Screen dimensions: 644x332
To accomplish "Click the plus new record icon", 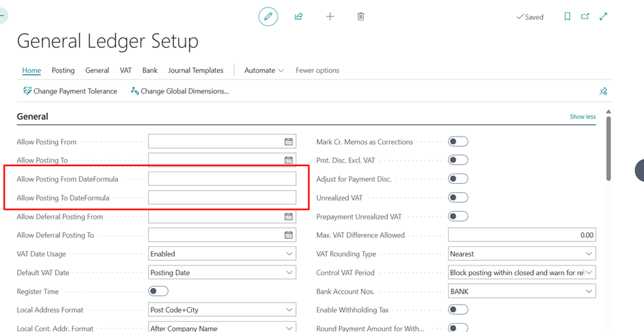I will (x=330, y=16).
